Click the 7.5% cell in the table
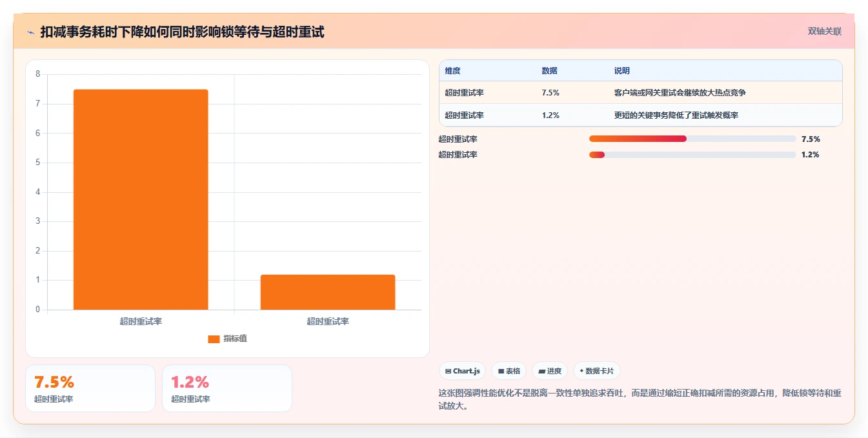868x438 pixels. point(550,93)
